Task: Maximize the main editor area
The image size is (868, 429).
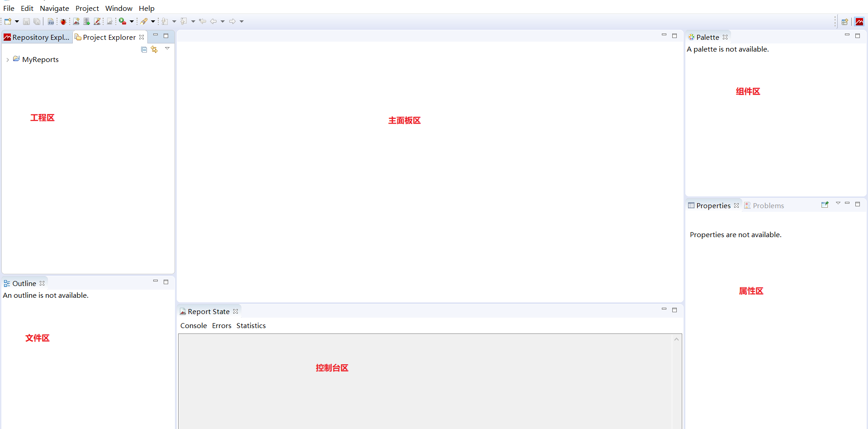Action: (x=675, y=36)
